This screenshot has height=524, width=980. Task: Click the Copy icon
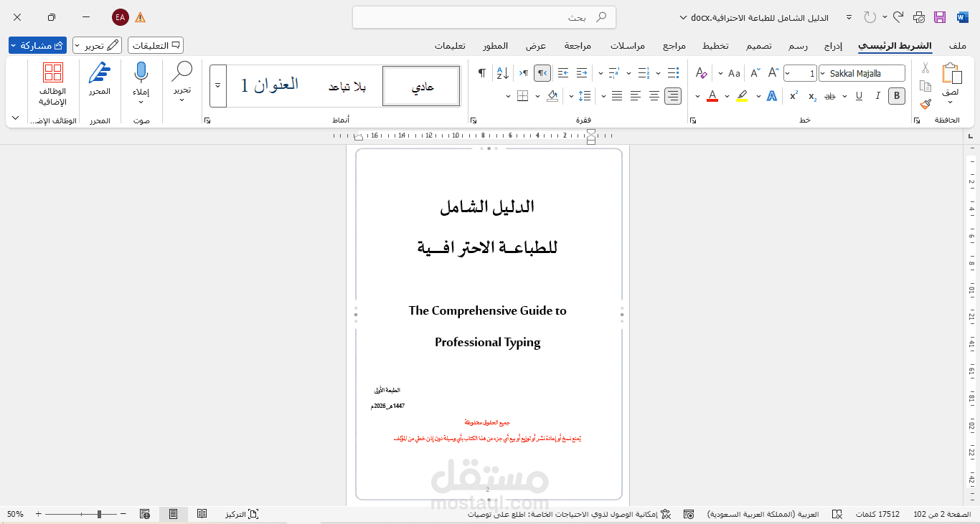pyautogui.click(x=925, y=86)
